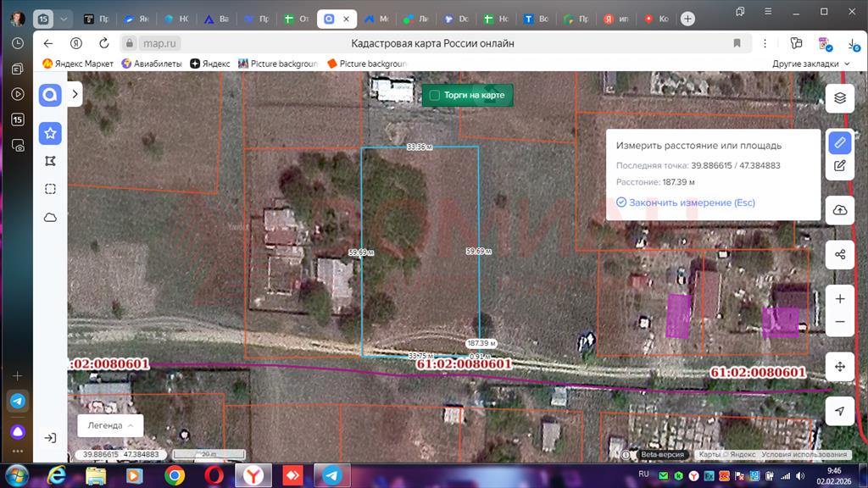Open the Яндекс Маркет bookmark
This screenshot has width=868, height=488.
[78, 64]
